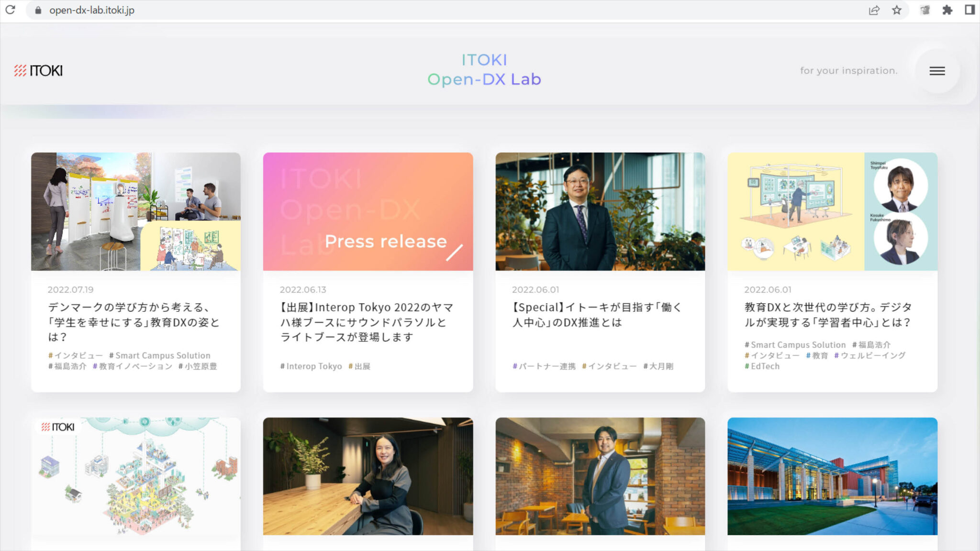Open the pink Press release card image
This screenshot has width=980, height=551.
pyautogui.click(x=367, y=211)
